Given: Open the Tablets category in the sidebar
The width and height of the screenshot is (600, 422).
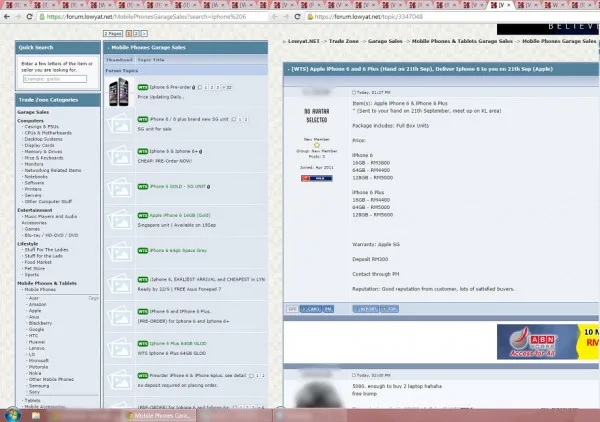Looking at the screenshot, I should click(32, 401).
